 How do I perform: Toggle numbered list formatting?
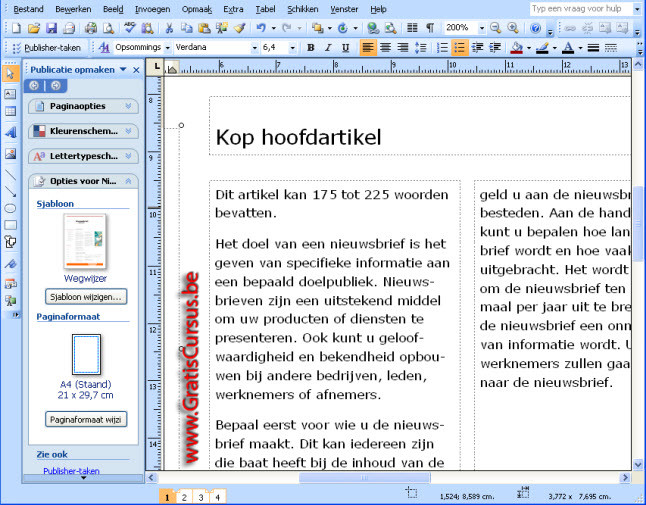(x=442, y=48)
